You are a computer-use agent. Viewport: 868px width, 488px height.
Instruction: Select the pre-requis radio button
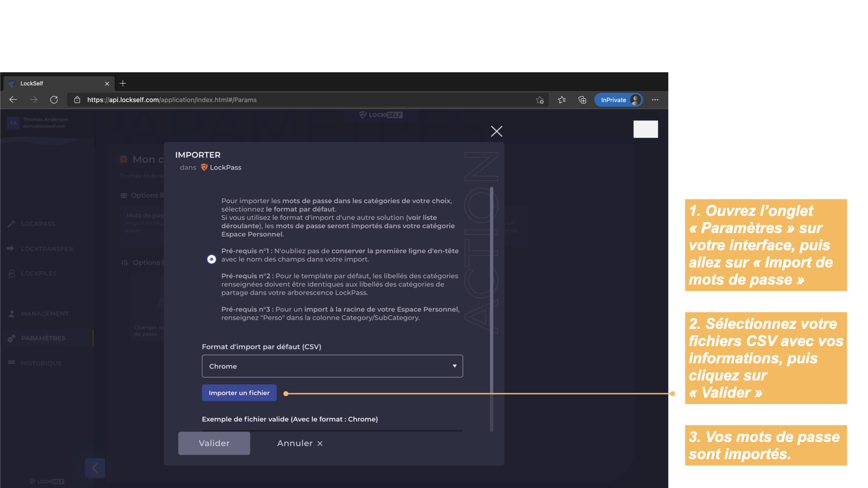[212, 259]
